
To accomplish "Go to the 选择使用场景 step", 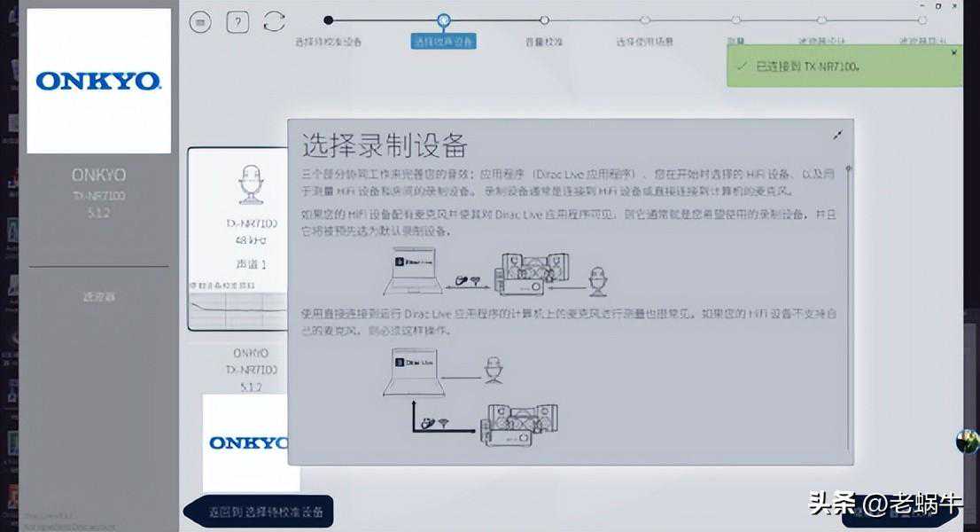I will tap(645, 42).
